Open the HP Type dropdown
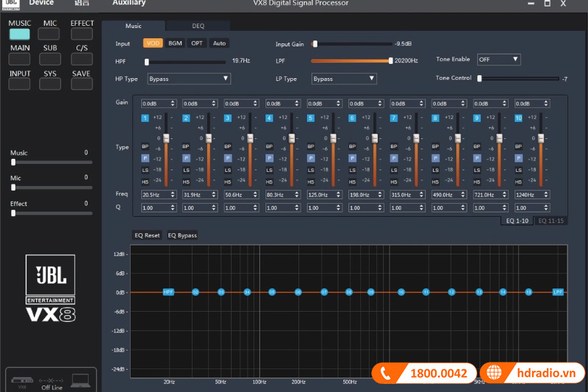 [x=189, y=78]
